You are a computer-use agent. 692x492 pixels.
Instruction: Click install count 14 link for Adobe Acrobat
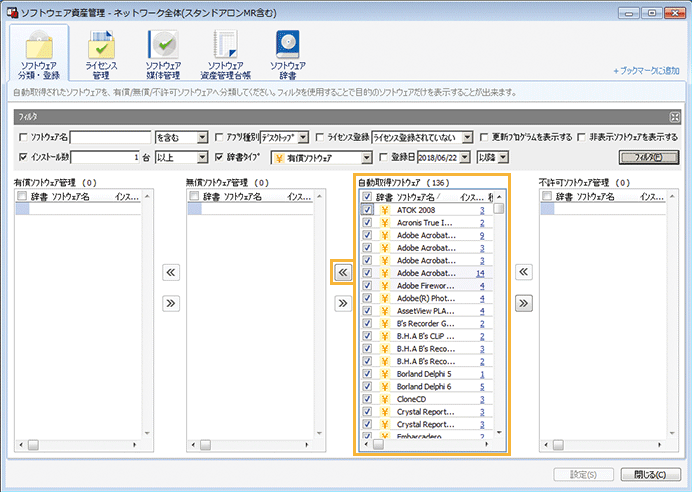(x=480, y=273)
